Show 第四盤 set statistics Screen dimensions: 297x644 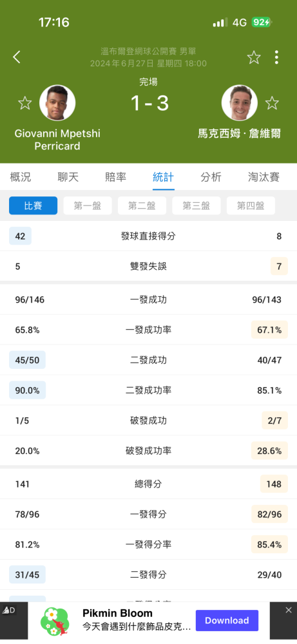pos(251,206)
